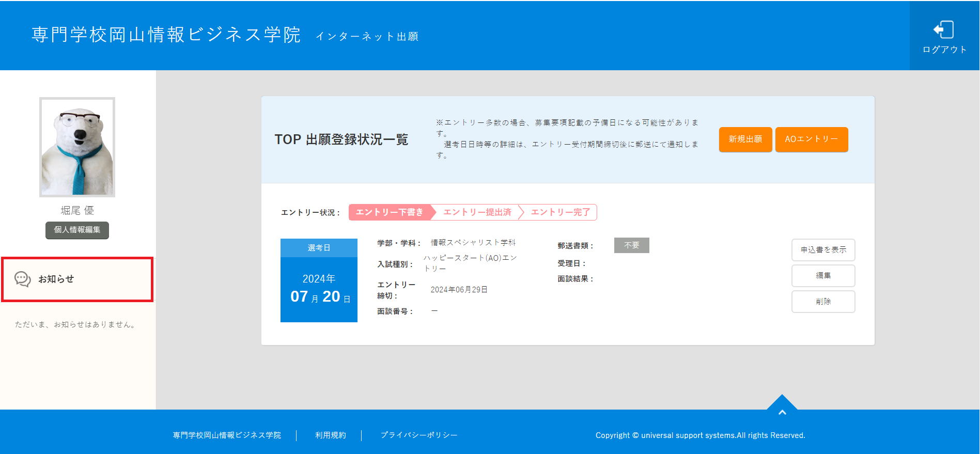Select the エントリー提出済 status step
The image size is (980, 454).
coord(477,212)
